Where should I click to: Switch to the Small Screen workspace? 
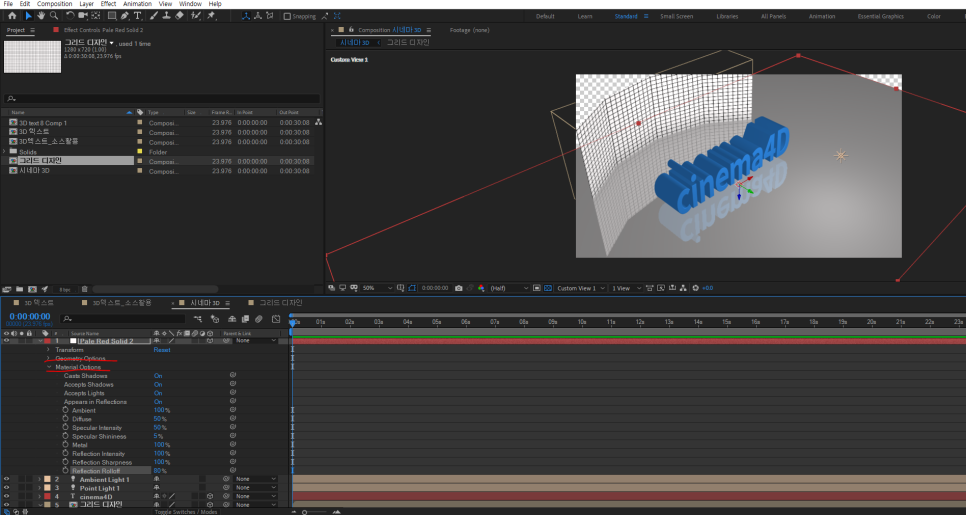pyautogui.click(x=676, y=16)
